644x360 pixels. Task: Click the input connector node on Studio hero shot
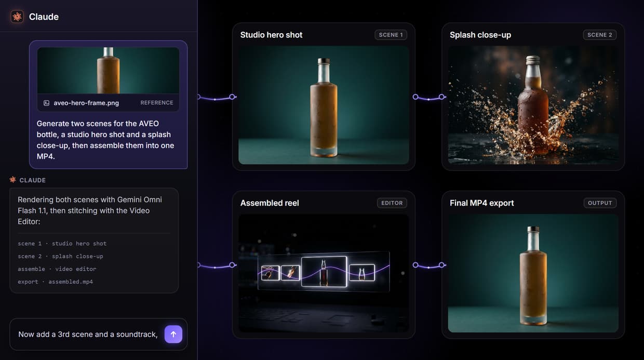pyautogui.click(x=232, y=97)
